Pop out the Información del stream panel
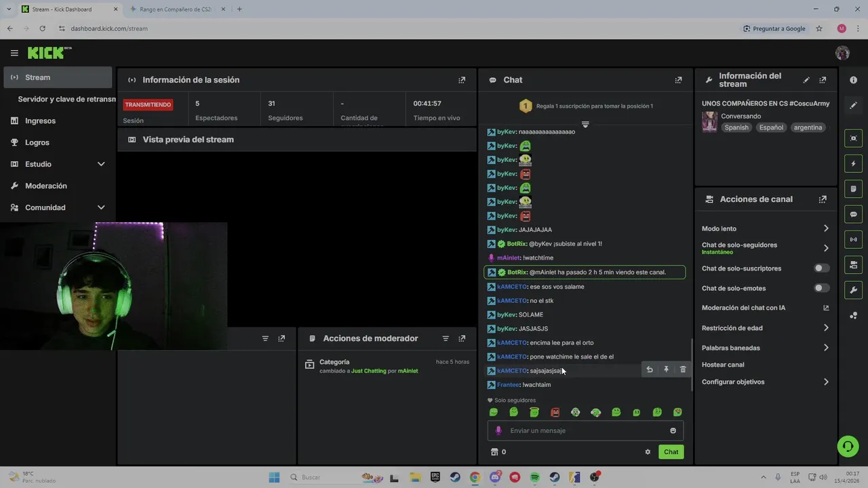Viewport: 868px width, 488px height. [x=823, y=80]
